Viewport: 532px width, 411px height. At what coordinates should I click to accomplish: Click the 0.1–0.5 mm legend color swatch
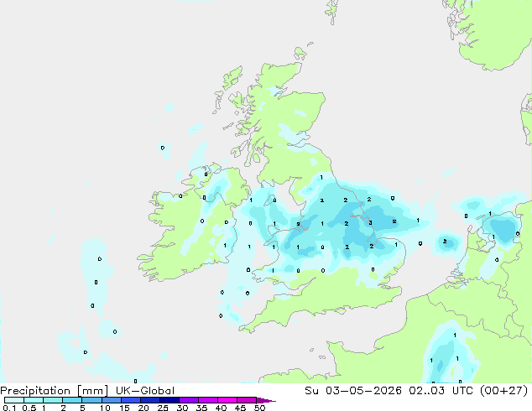14,400
